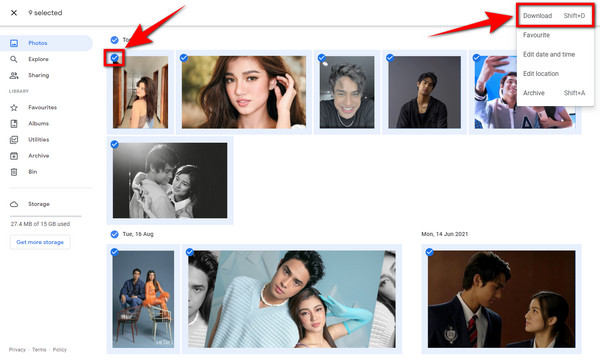Open the couple sitting on chairs thumbnail
The height and width of the screenshot is (361, 600).
[143, 299]
